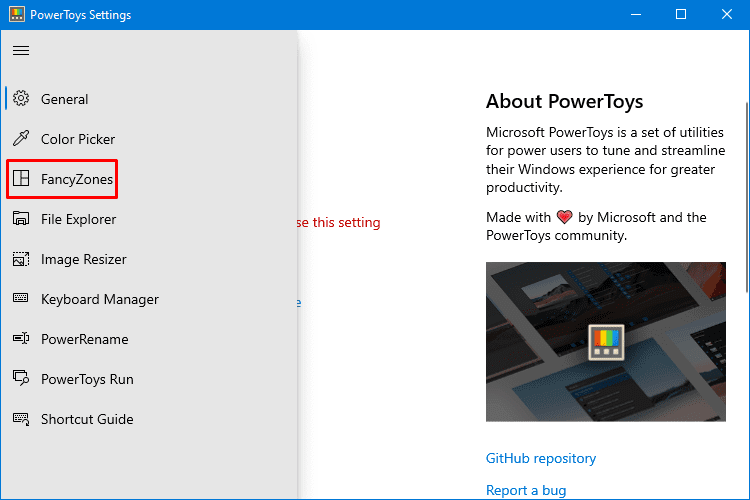Image resolution: width=750 pixels, height=500 pixels.
Task: Open the General settings page
Action: coord(150,99)
